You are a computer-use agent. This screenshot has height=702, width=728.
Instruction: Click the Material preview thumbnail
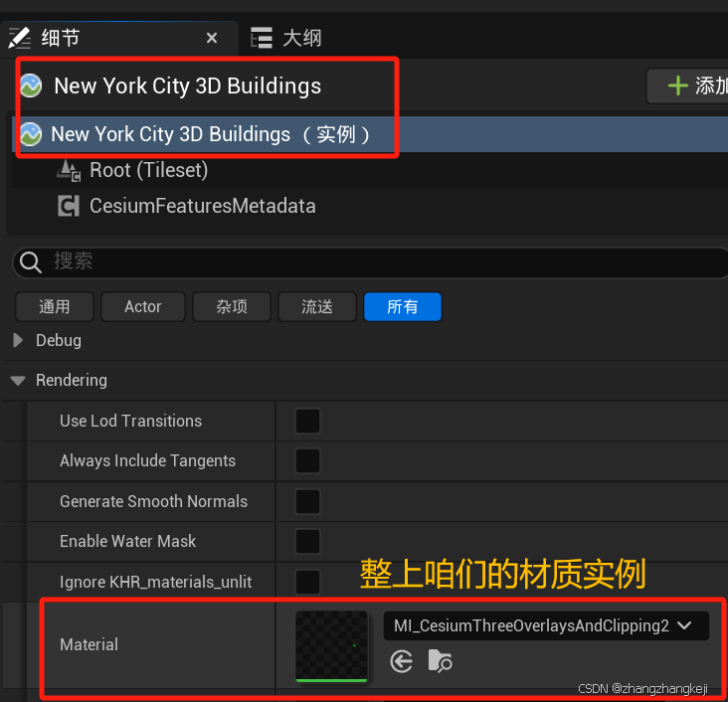[331, 646]
